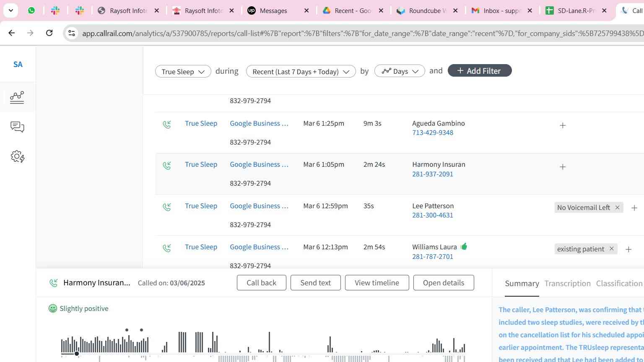Click the Slightly positive sentiment smiley
This screenshot has height=362, width=644.
(53, 308)
